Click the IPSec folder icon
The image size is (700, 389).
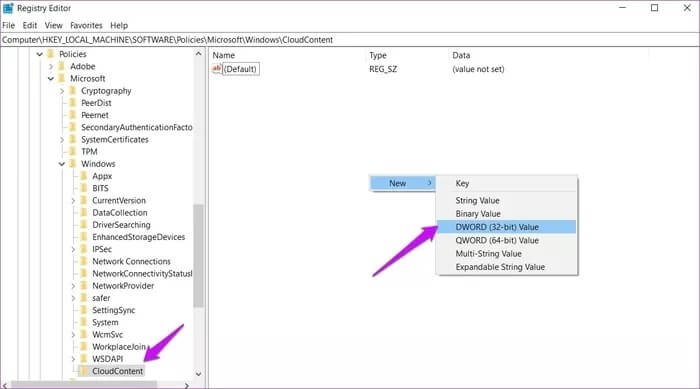click(x=84, y=249)
